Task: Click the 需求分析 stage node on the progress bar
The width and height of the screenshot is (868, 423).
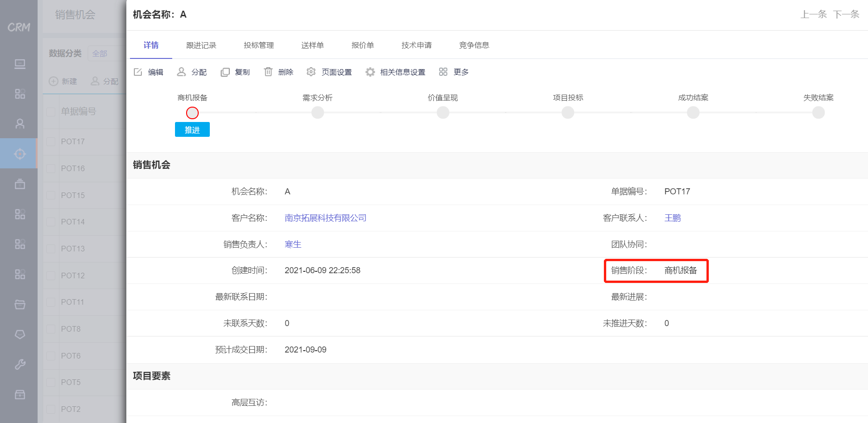Action: [x=317, y=112]
